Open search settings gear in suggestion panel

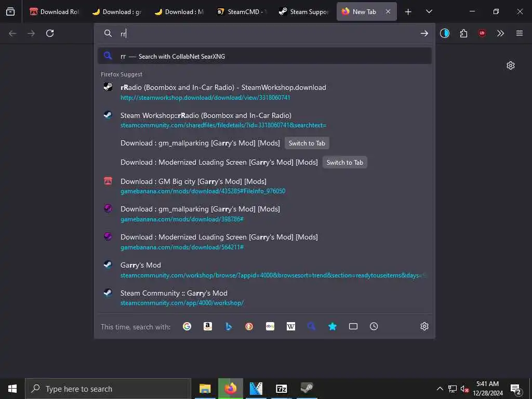point(424,326)
